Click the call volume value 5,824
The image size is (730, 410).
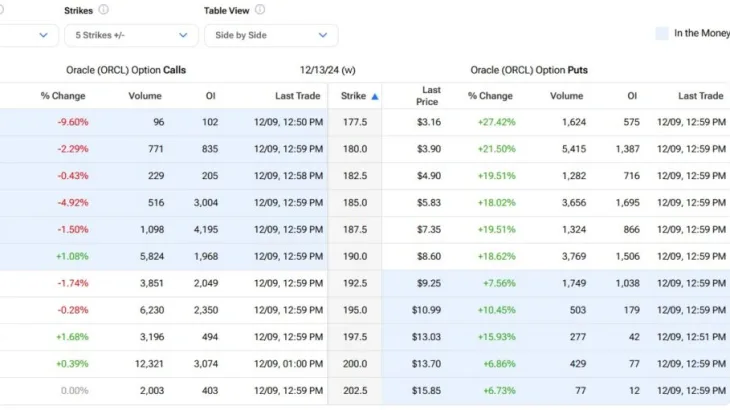click(152, 256)
